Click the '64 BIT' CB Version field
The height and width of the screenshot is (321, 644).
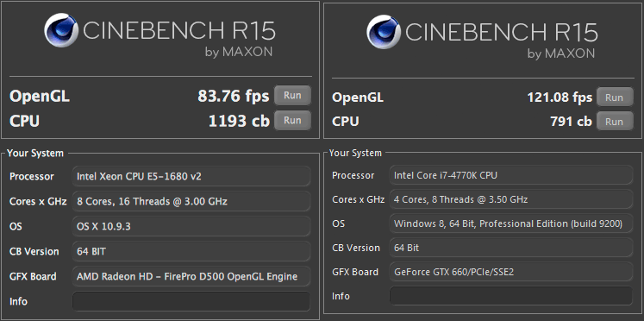coord(191,251)
